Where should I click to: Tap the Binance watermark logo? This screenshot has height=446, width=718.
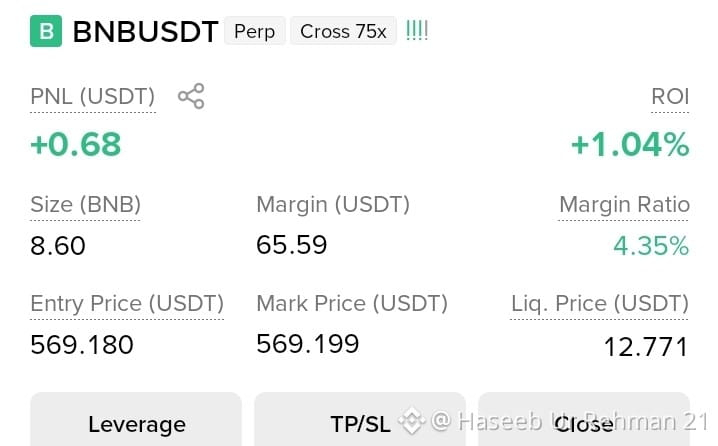pos(411,420)
